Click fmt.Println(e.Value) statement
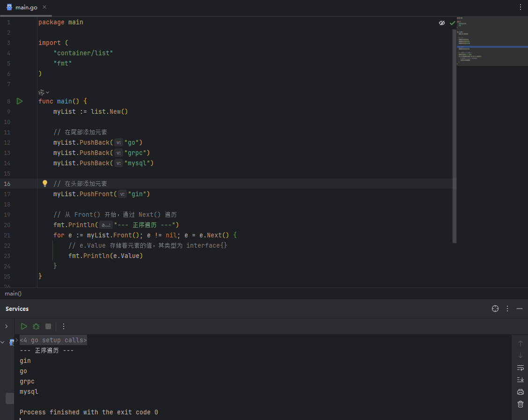 tap(105, 256)
